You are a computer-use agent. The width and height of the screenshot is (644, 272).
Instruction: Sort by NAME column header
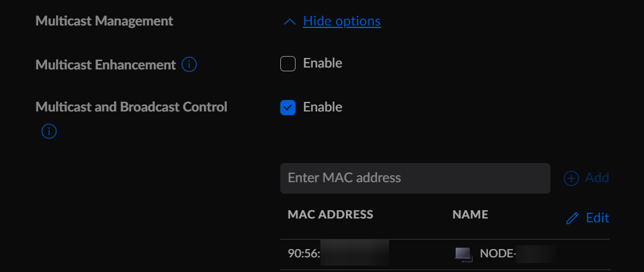click(470, 215)
